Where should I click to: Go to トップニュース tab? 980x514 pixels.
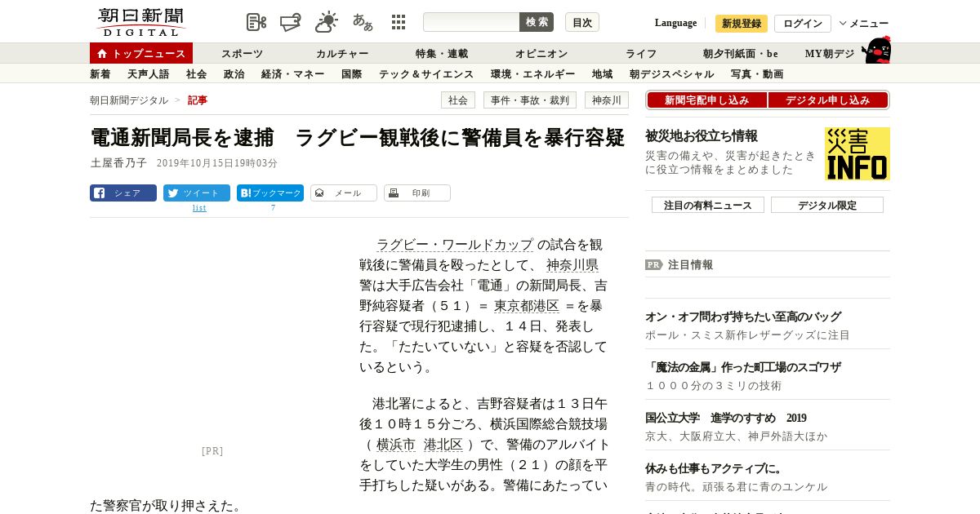point(141,53)
